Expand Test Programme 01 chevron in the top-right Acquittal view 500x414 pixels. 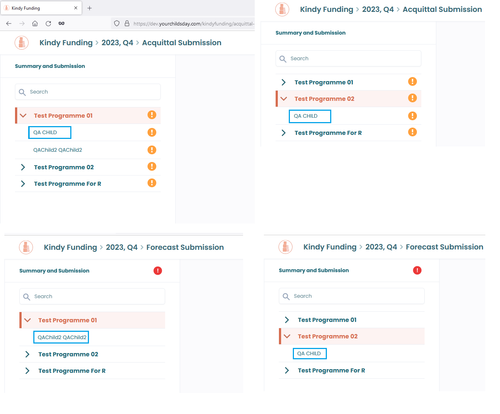click(283, 82)
